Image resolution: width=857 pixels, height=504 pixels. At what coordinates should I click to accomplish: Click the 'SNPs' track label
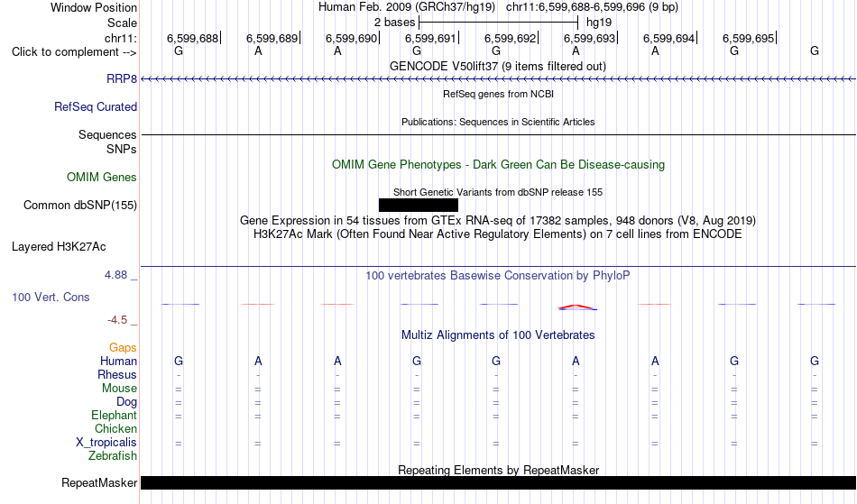click(x=122, y=149)
